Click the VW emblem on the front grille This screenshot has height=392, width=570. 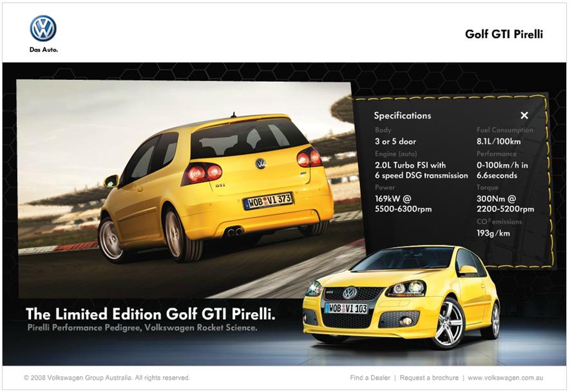click(x=350, y=293)
